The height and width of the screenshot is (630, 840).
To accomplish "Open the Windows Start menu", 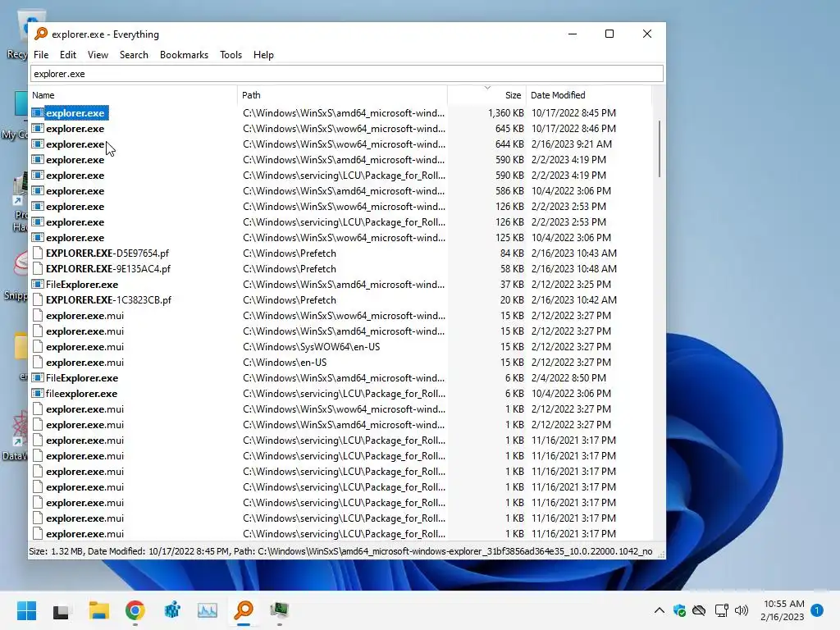I will point(26,610).
